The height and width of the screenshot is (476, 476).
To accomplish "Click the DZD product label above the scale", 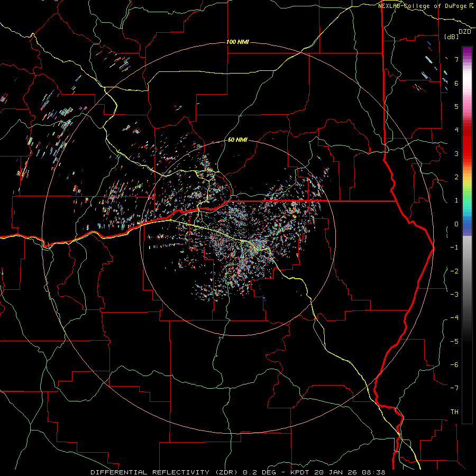I will pos(465,32).
